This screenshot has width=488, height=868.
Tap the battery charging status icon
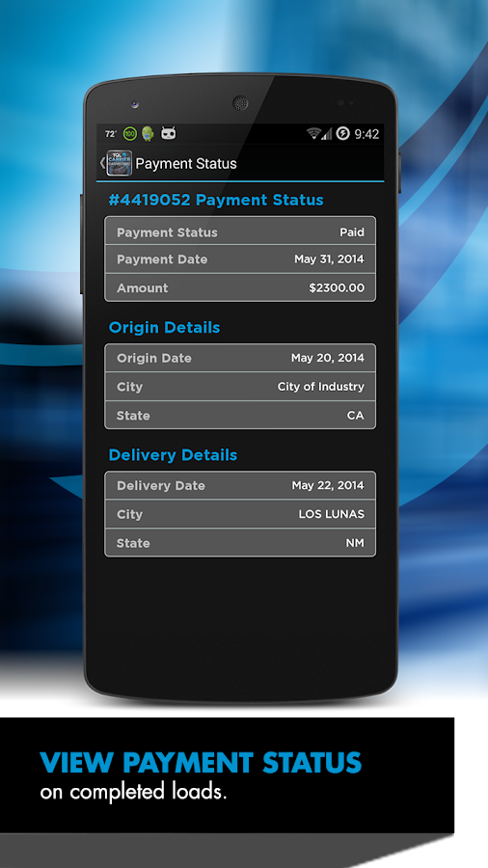pyautogui.click(x=342, y=133)
